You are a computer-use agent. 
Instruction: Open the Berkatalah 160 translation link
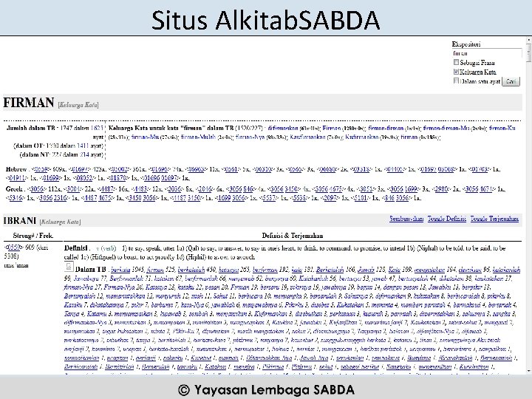tap(329, 270)
